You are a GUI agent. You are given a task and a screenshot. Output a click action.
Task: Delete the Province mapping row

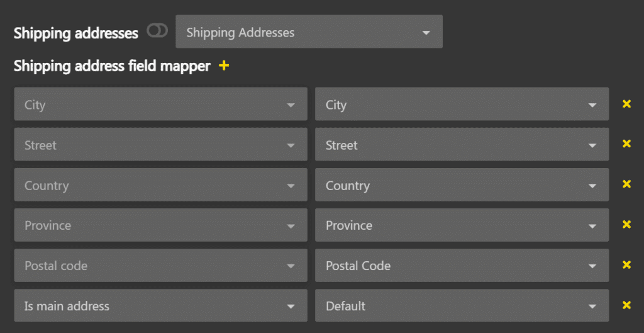[x=626, y=225]
